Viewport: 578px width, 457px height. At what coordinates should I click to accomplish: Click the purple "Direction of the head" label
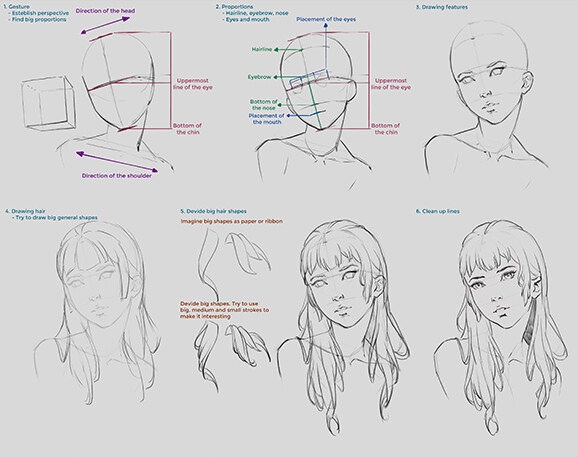click(x=105, y=11)
